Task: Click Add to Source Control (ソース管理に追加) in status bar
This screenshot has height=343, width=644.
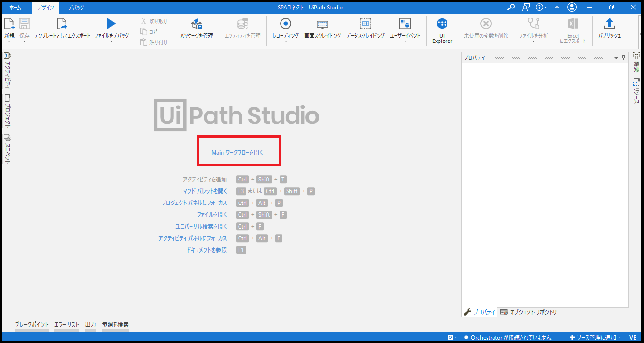Action: 595,337
